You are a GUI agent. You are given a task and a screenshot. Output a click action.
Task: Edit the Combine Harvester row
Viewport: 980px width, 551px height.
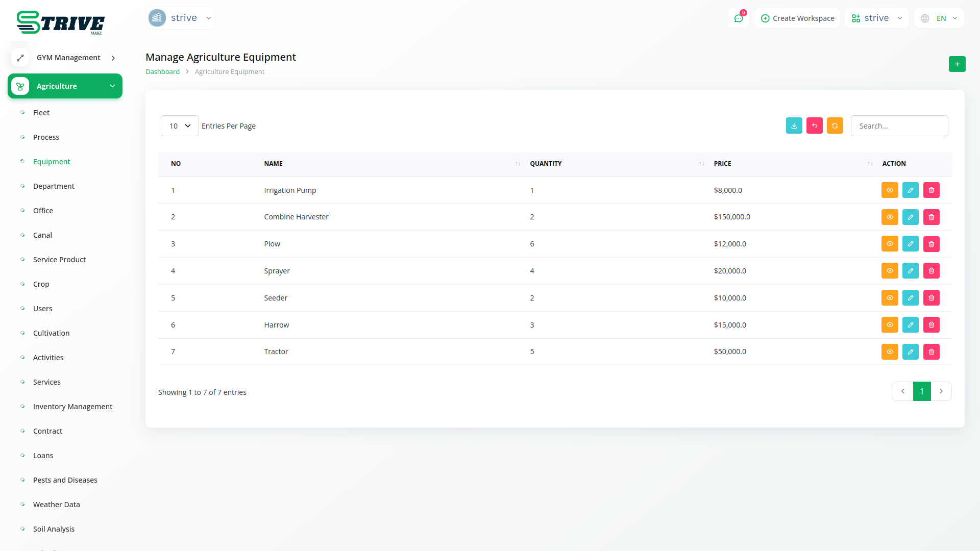click(910, 217)
